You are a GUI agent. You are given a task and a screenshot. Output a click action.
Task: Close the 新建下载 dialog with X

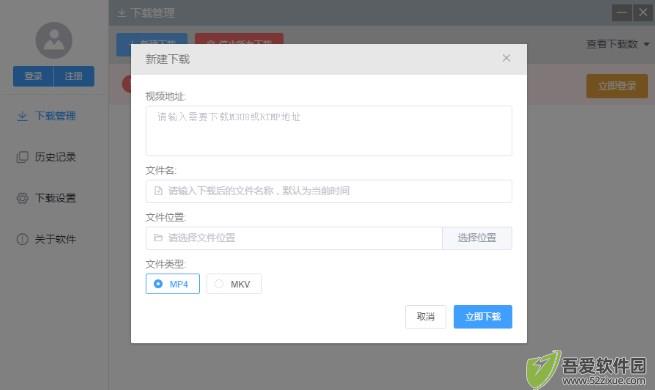pyautogui.click(x=506, y=58)
